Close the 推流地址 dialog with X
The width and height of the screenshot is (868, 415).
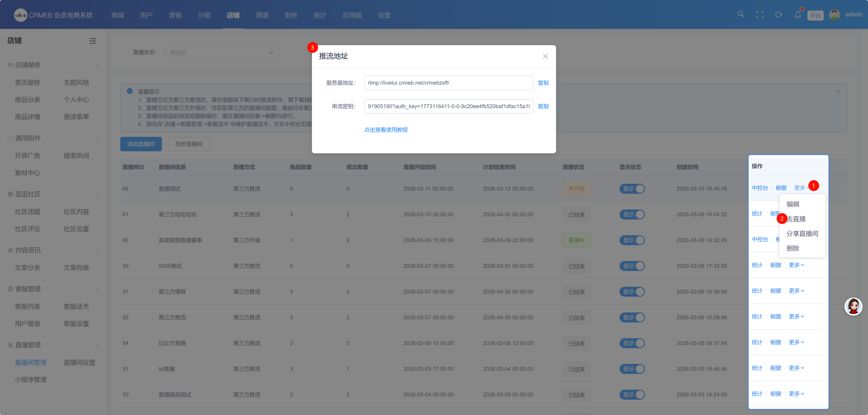545,56
